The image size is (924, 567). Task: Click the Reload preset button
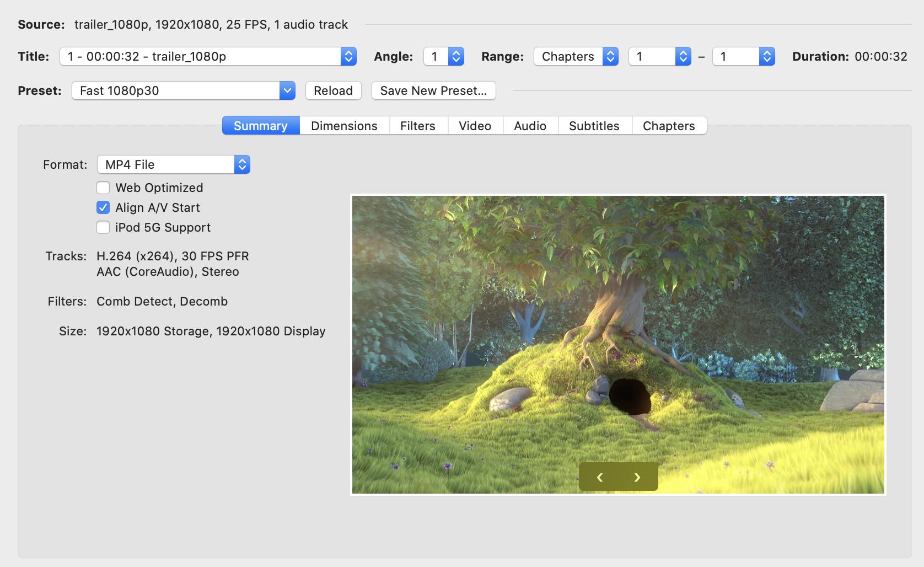click(x=333, y=90)
